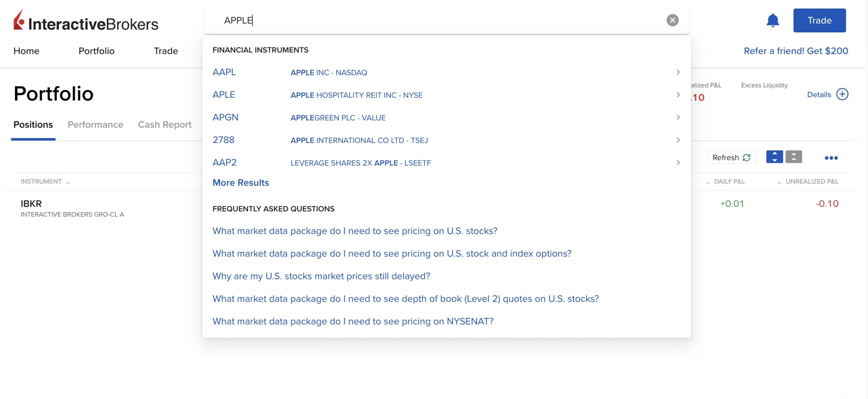Open the Portfolio menu item
The height and width of the screenshot is (399, 868).
click(x=97, y=51)
